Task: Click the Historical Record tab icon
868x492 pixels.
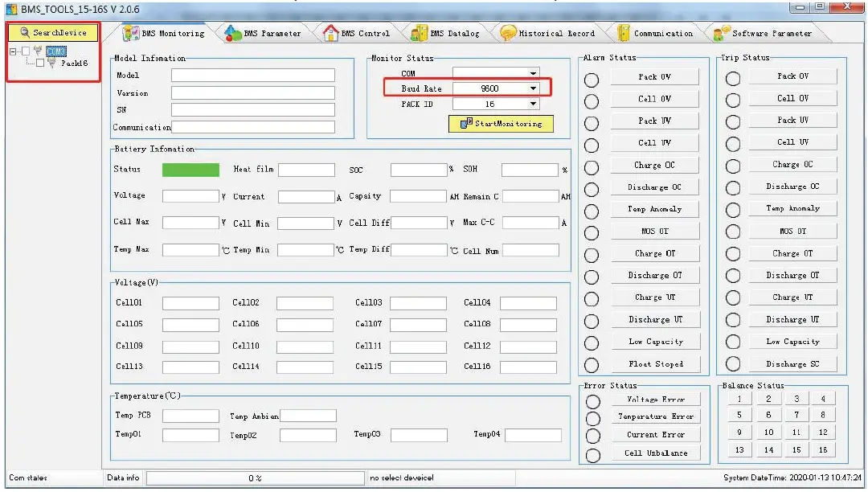Action: (508, 33)
